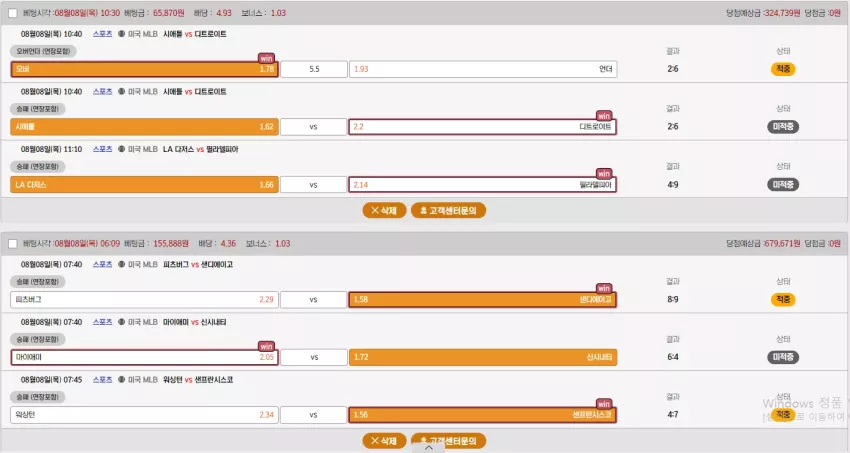The width and height of the screenshot is (850, 453).
Task: Open the 스포츠 link for 워싱턴 vs 샌프란시스코
Action: 102,379
